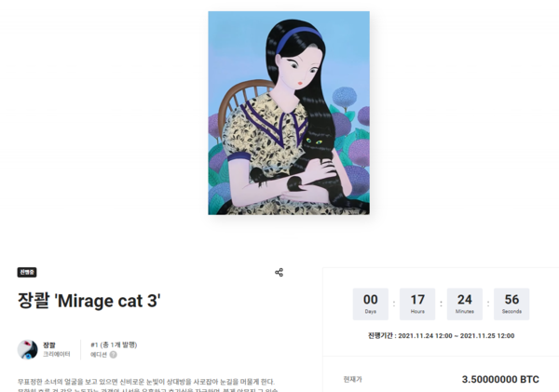Click the artwork title 'Mirage cat 3'
Screen dimensions: 559x392
(89, 301)
